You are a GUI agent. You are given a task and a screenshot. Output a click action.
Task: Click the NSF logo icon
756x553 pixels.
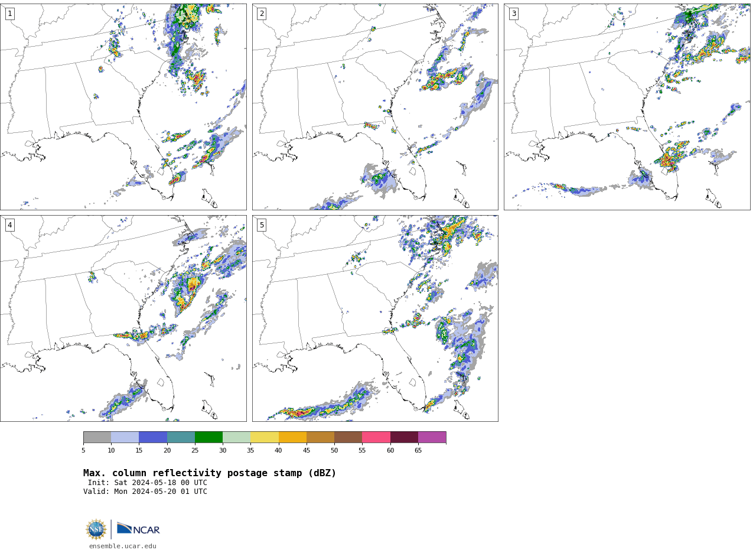click(x=96, y=529)
